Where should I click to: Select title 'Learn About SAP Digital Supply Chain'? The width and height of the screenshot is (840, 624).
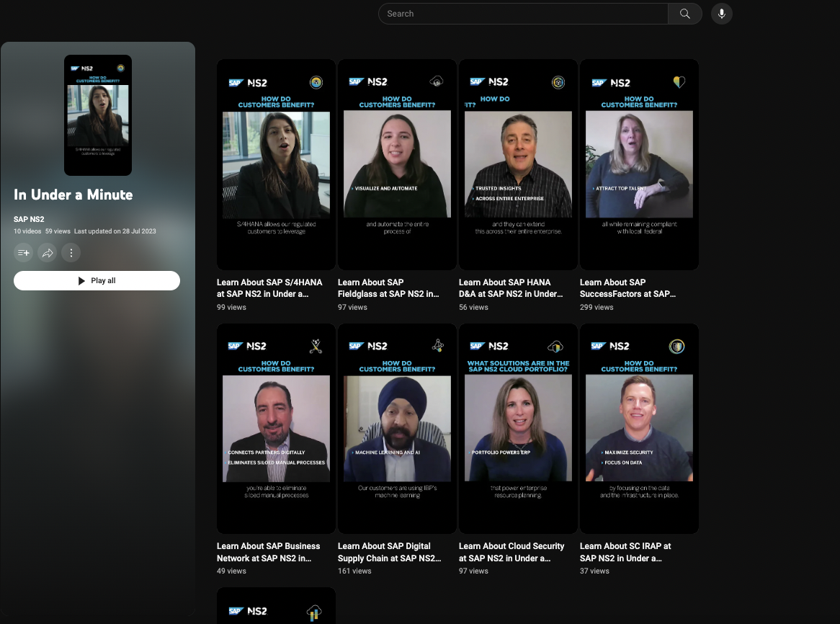click(390, 552)
